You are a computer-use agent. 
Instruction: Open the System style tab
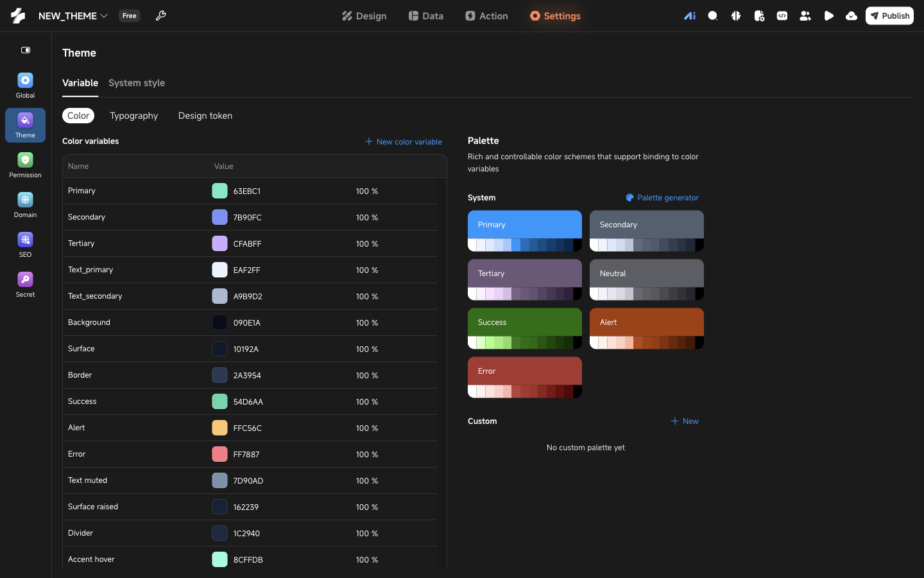tap(137, 83)
